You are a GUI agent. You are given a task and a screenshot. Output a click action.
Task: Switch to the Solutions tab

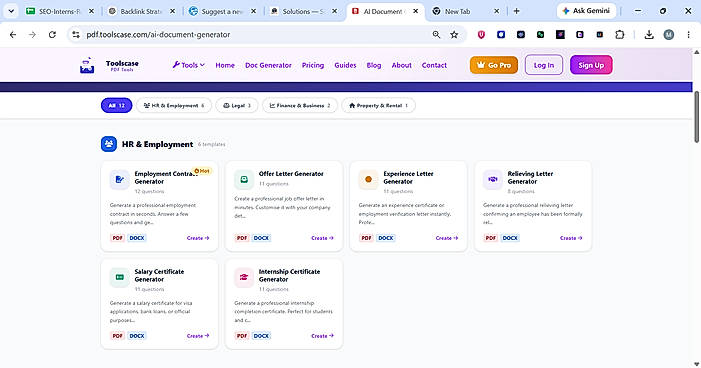tap(304, 11)
